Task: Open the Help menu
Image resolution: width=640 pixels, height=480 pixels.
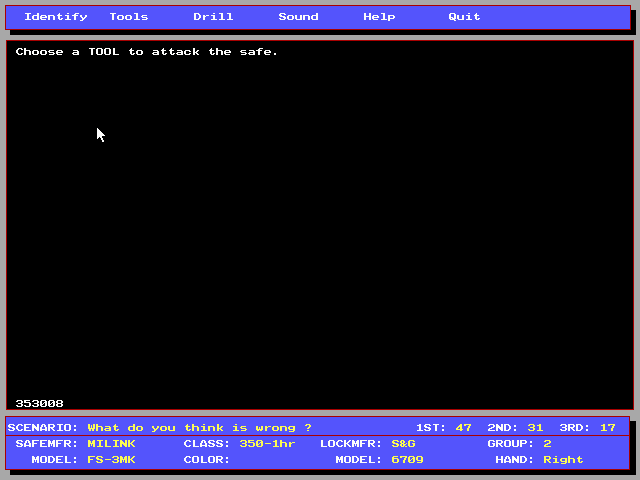Action: pos(379,17)
